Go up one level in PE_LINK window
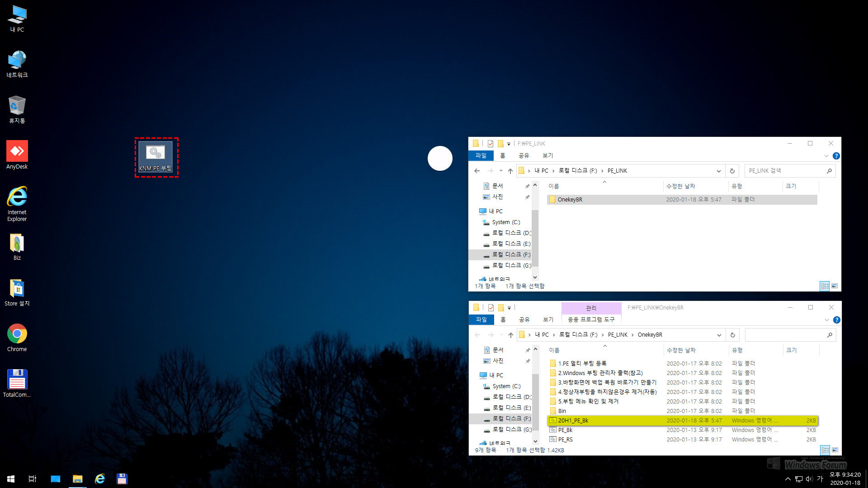 pyautogui.click(x=510, y=171)
